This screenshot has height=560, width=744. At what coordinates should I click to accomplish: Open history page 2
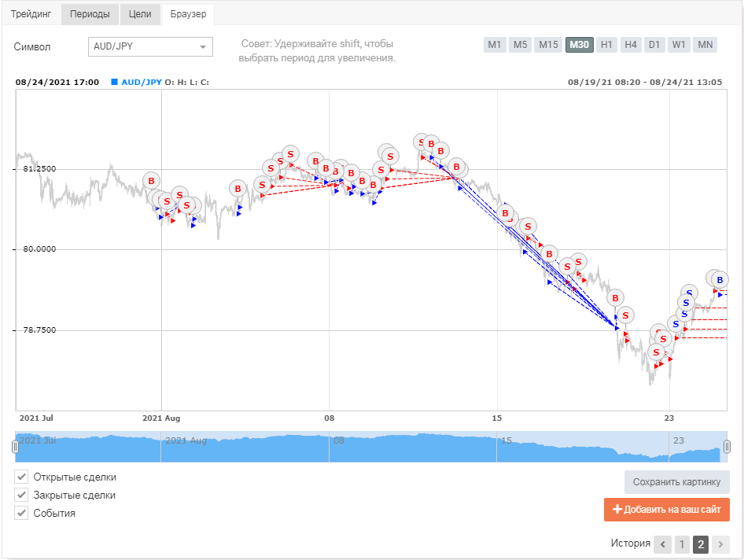click(x=701, y=544)
